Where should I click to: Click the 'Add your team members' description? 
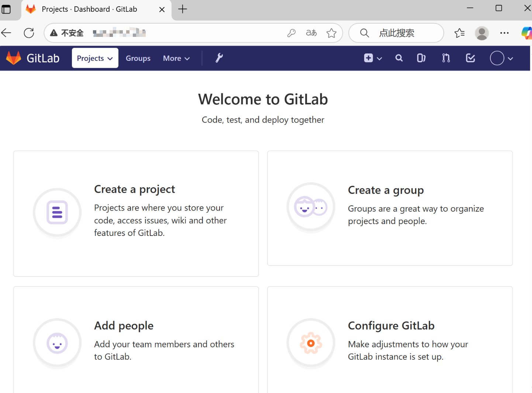coord(164,350)
